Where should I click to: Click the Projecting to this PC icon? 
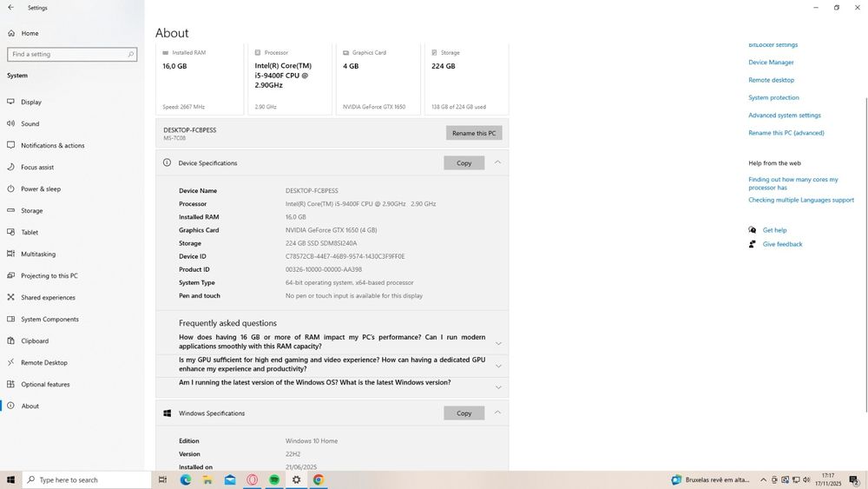coord(10,275)
